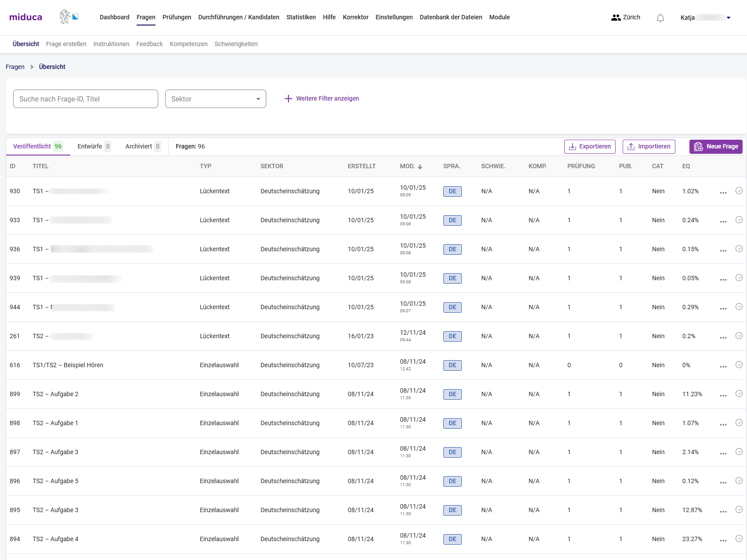This screenshot has height=560, width=747.
Task: Click the upload icon inside the Importieren button
Action: (x=631, y=146)
